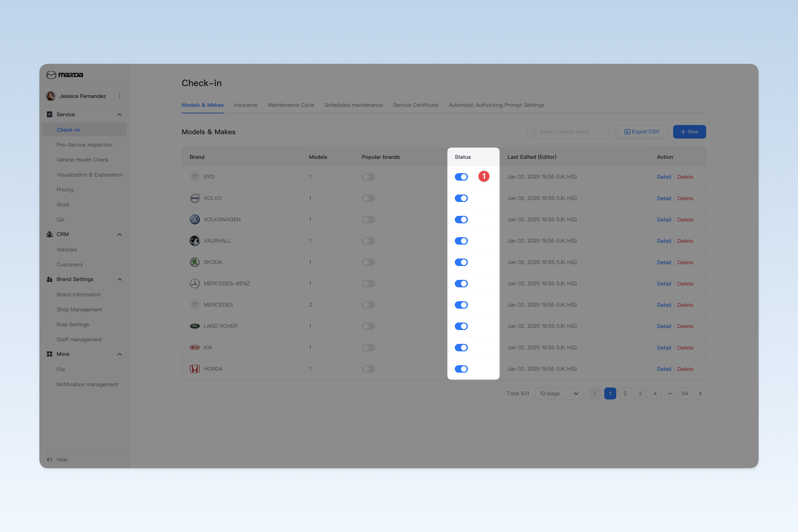The width and height of the screenshot is (798, 532).
Task: Click Jessica Fernandez's avatar
Action: tap(51, 96)
